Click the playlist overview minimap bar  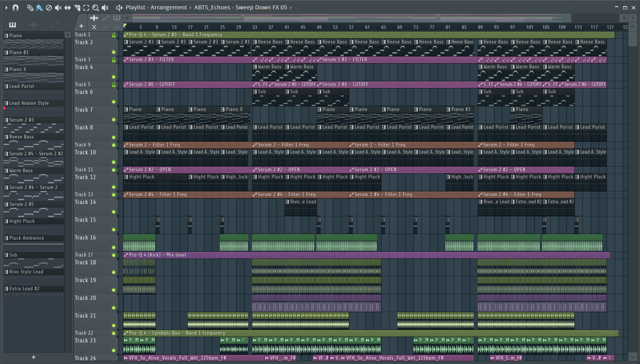pyautogui.click(x=350, y=18)
